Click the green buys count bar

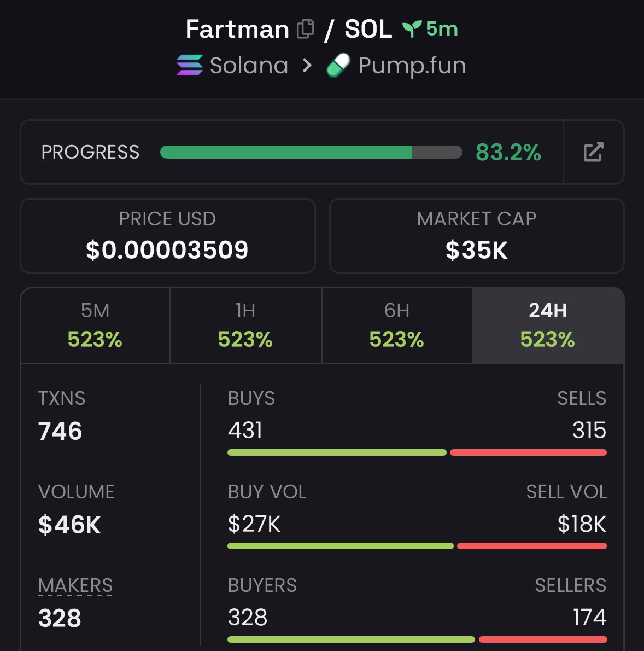tap(337, 452)
